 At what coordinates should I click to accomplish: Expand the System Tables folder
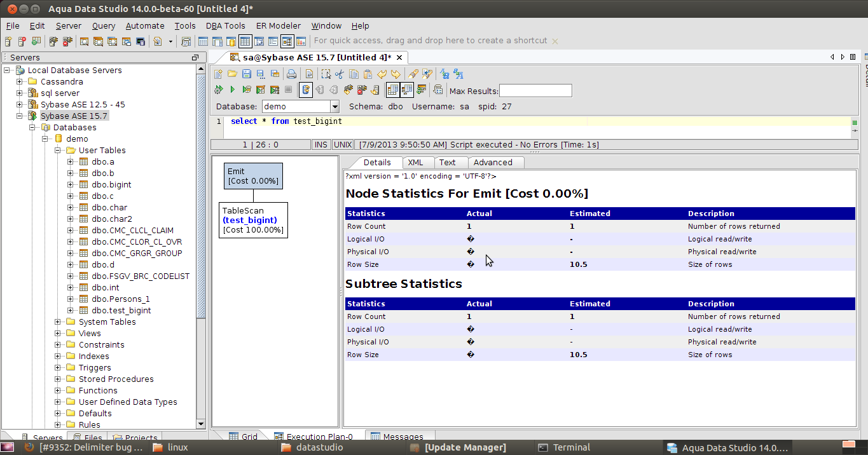tap(58, 322)
